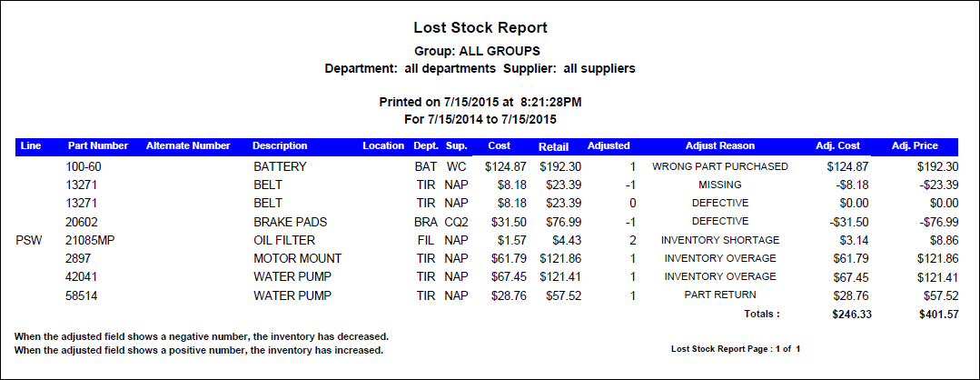This screenshot has height=380, width=980.
Task: Click the Adjust Reason column header
Action: pyautogui.click(x=719, y=145)
